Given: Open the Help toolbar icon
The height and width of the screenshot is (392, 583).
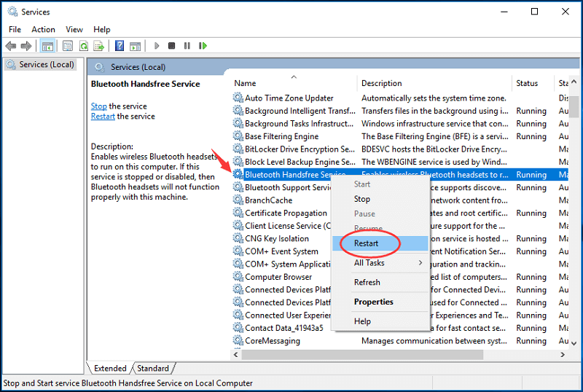Looking at the screenshot, I should pyautogui.click(x=120, y=46).
